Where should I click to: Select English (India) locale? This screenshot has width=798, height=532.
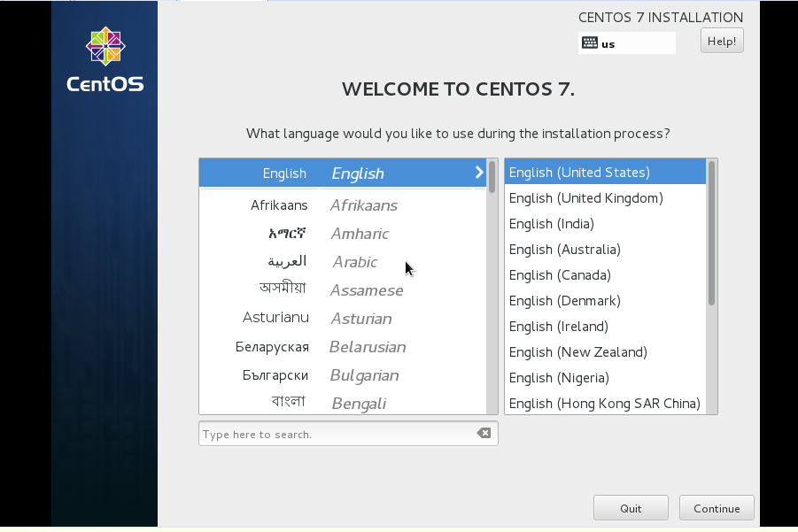(x=605, y=223)
